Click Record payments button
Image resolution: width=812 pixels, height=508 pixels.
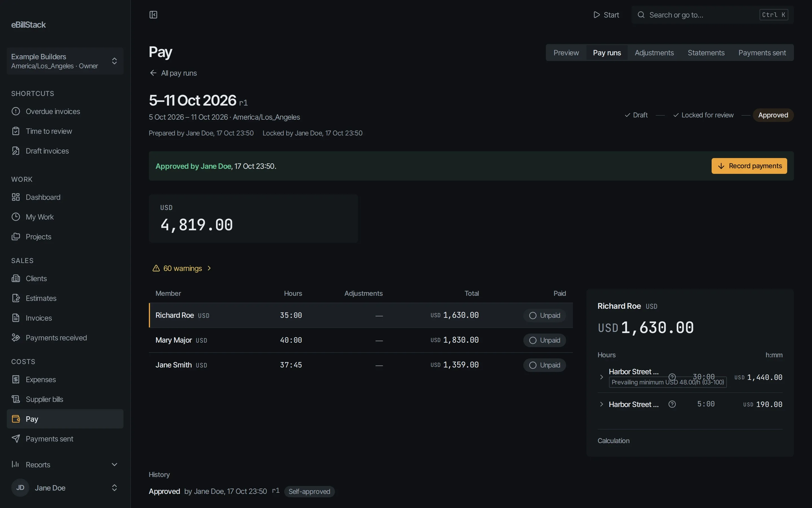(749, 166)
